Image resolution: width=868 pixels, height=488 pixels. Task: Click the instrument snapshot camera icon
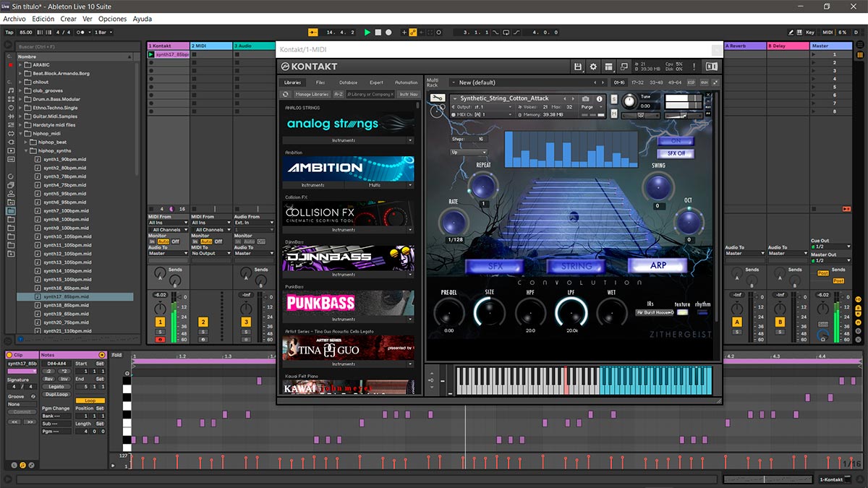[586, 98]
